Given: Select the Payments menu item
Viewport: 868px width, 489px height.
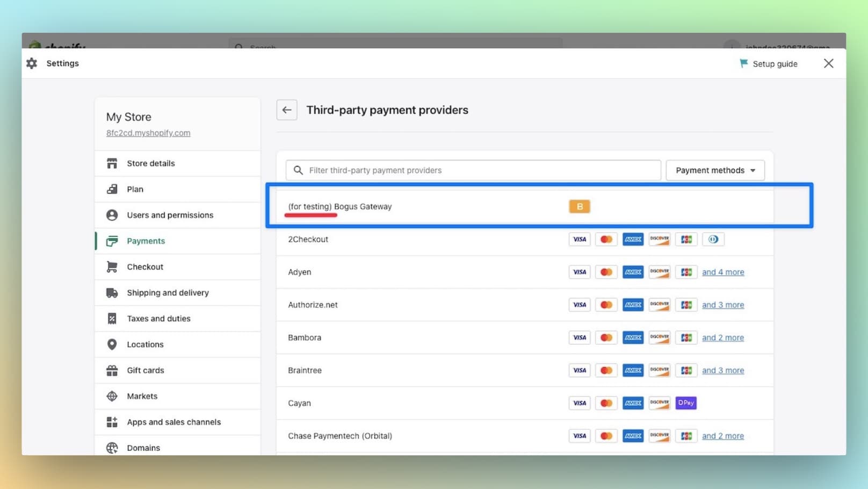Looking at the screenshot, I should [177, 241].
